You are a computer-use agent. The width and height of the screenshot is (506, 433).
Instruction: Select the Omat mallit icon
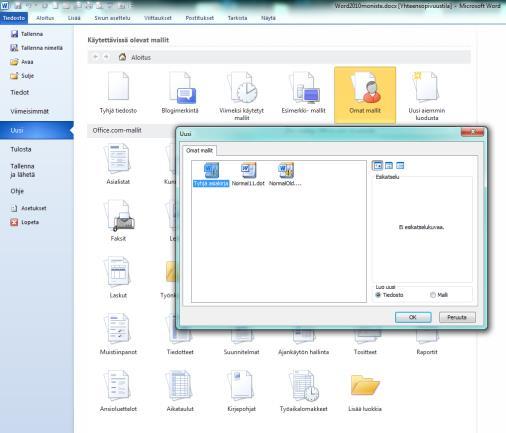point(365,95)
